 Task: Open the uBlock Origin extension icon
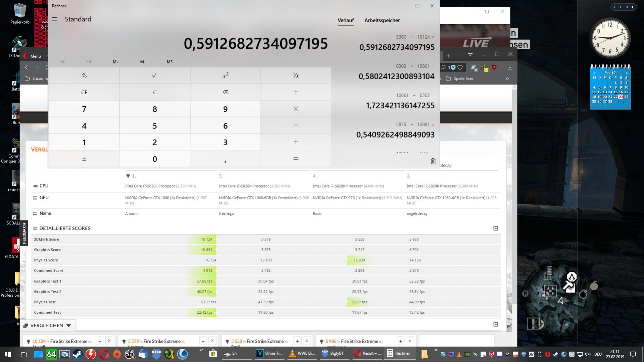pos(494,67)
